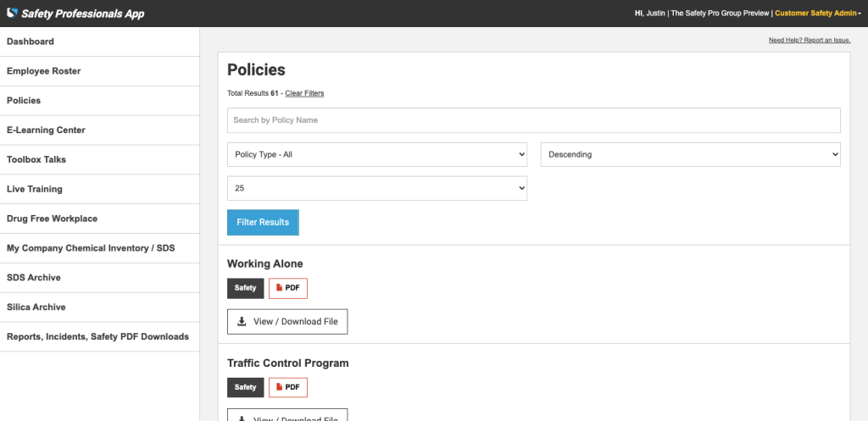Open the Descending sort order dropdown
The width and height of the screenshot is (868, 421).
(x=690, y=154)
